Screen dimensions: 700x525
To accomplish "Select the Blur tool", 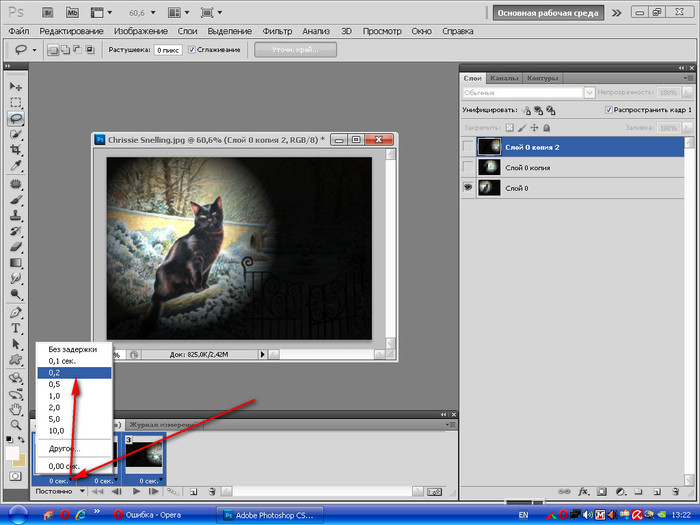I will (x=16, y=278).
